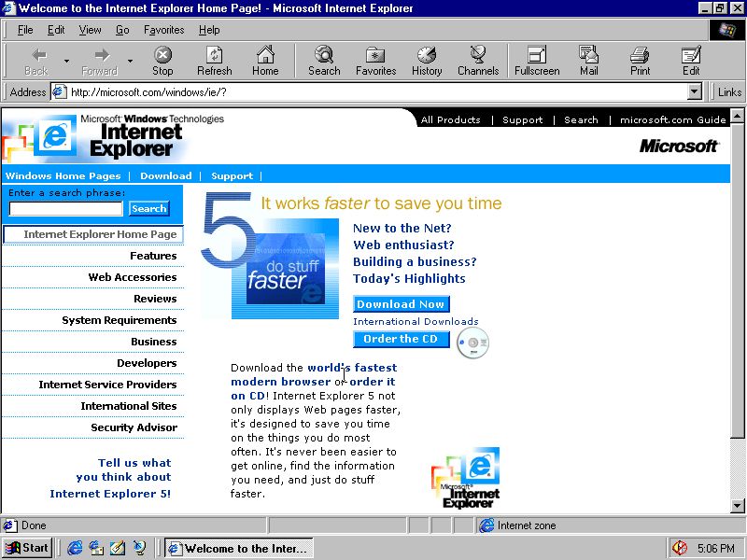This screenshot has width=747, height=560.
Task: Click the system tray icon beside the clock
Action: click(x=679, y=548)
